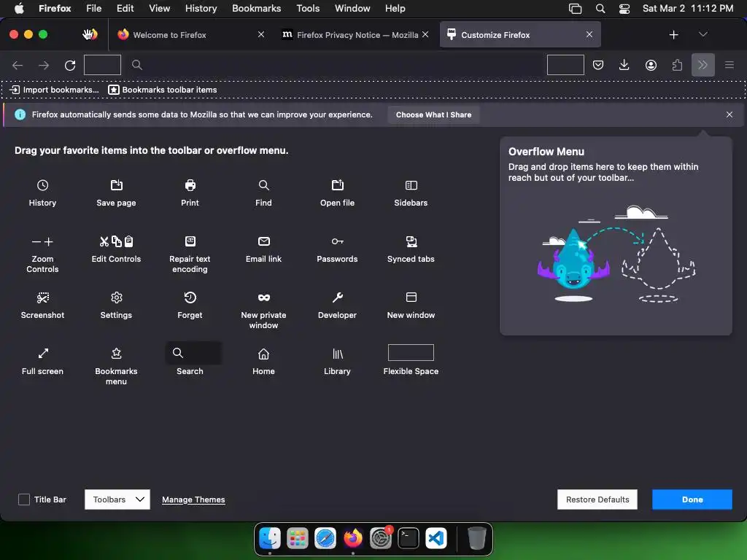The image size is (747, 560).
Task: Choose the Edit Controls item
Action: pos(116,249)
